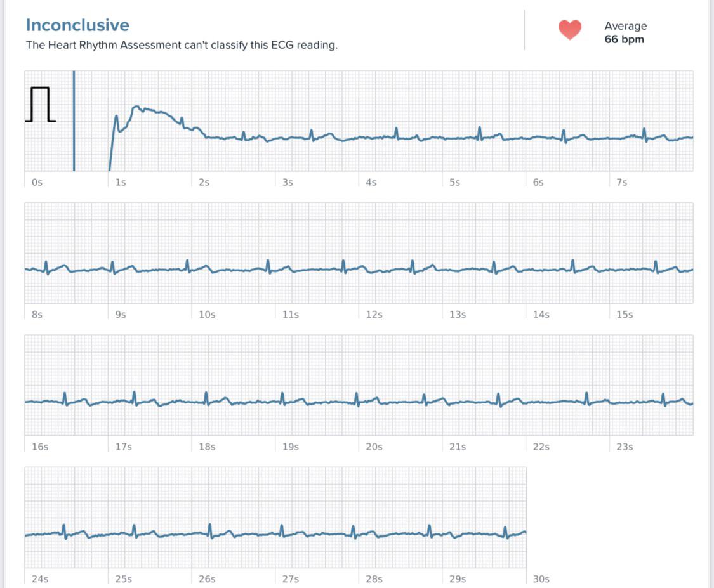Click the 3s time label

point(288,183)
